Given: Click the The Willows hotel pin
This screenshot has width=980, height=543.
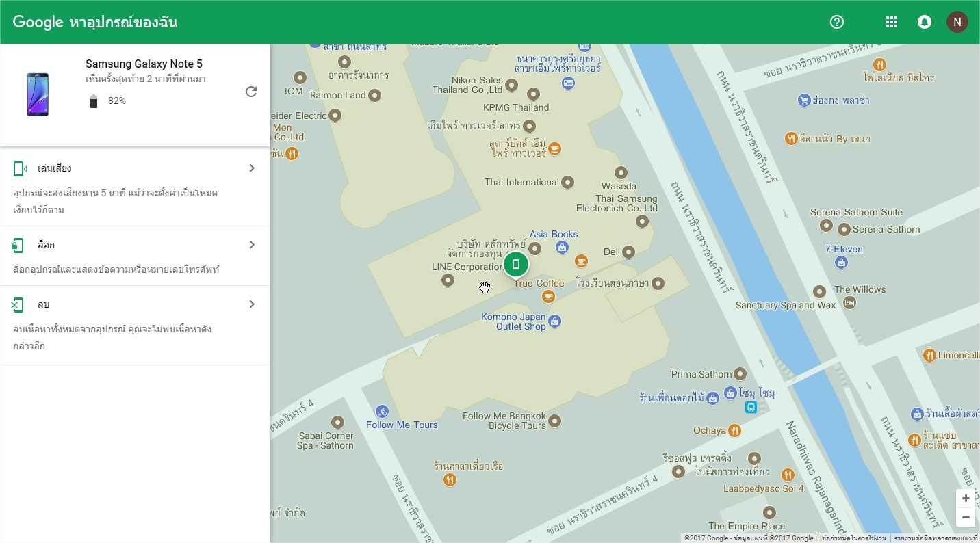Looking at the screenshot, I should coord(850,302).
